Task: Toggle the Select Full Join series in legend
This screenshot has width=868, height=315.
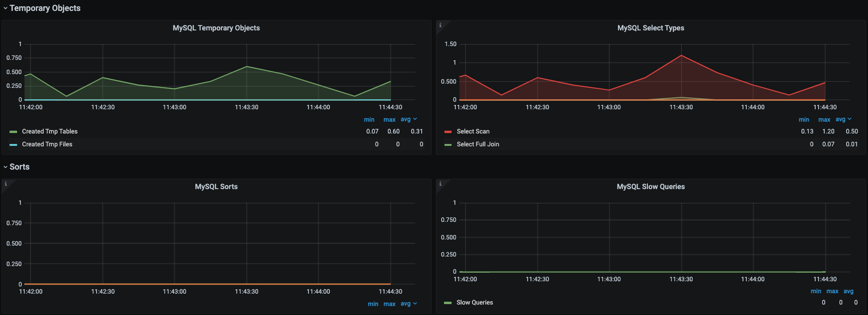Action: [x=478, y=144]
